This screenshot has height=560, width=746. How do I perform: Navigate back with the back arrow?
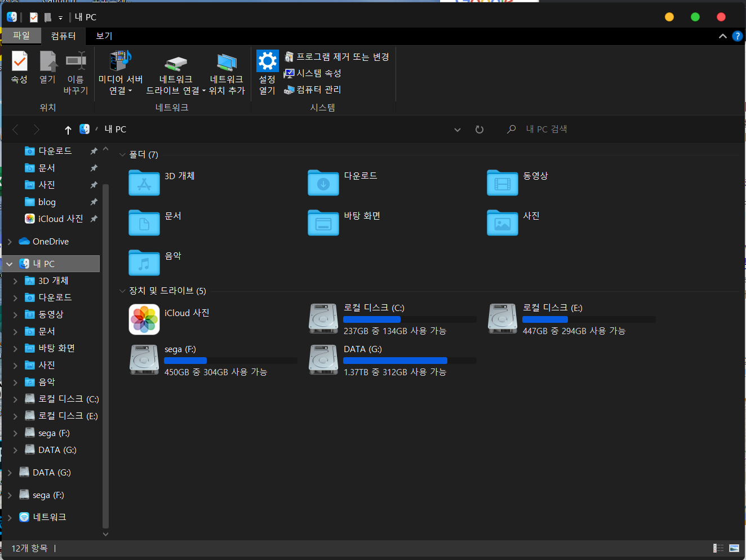[16, 130]
